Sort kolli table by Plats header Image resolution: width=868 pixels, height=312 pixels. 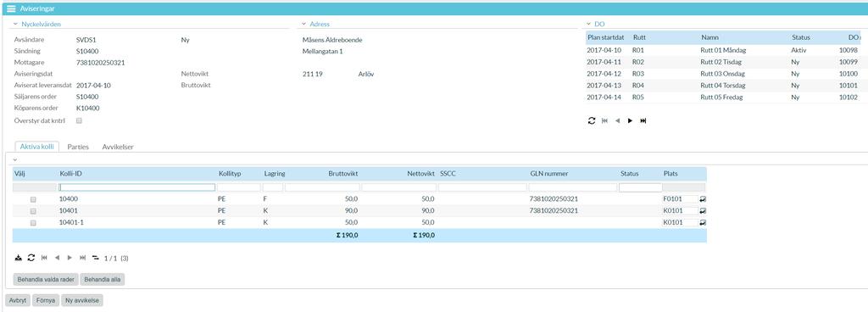tap(670, 174)
